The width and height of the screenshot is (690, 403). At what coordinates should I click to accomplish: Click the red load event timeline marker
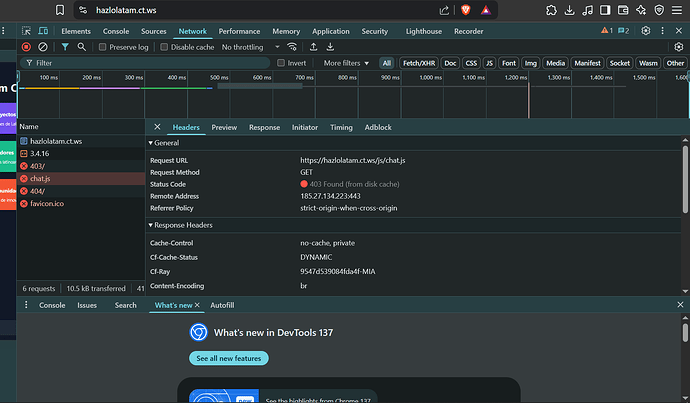tap(529, 100)
